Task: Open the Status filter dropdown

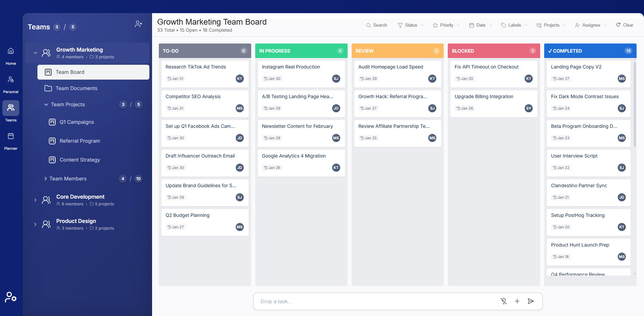Action: [410, 25]
